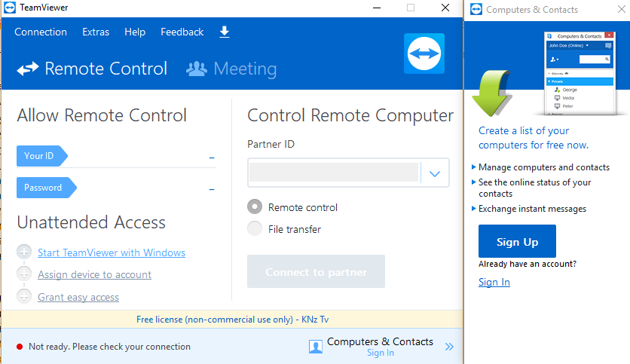The height and width of the screenshot is (364, 630).
Task: Click Start TeamViewer with Windows link
Action: 112,252
